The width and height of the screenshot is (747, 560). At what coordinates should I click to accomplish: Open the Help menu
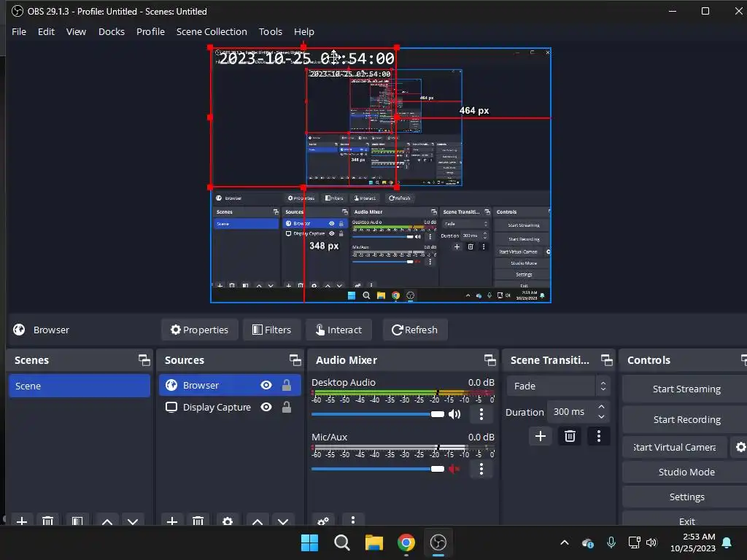pos(304,31)
